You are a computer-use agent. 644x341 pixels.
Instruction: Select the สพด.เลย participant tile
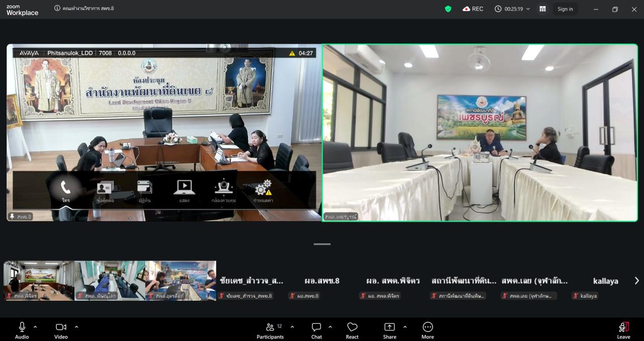(535, 281)
